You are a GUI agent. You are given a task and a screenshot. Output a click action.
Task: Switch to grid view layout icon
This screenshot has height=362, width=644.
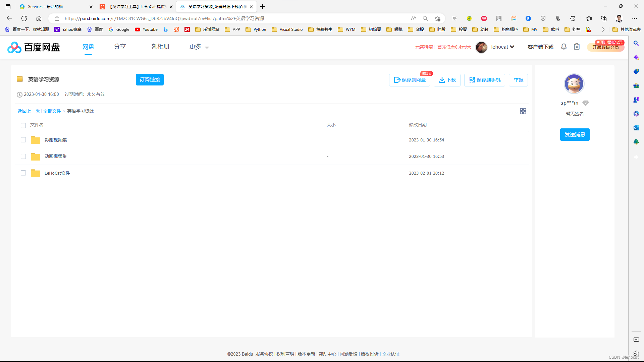tap(523, 111)
